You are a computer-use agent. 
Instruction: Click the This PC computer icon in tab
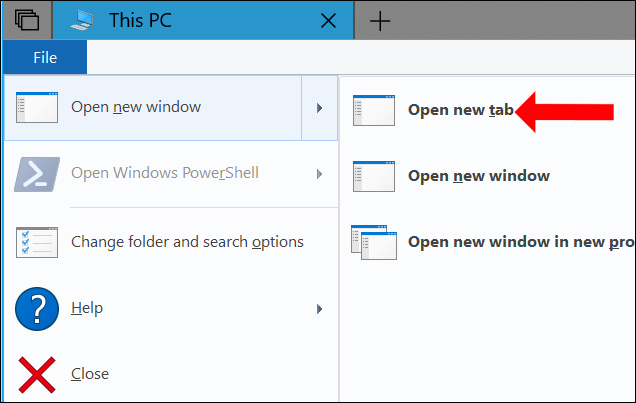(x=82, y=20)
